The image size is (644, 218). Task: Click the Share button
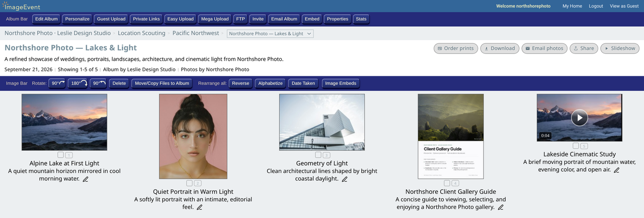584,48
